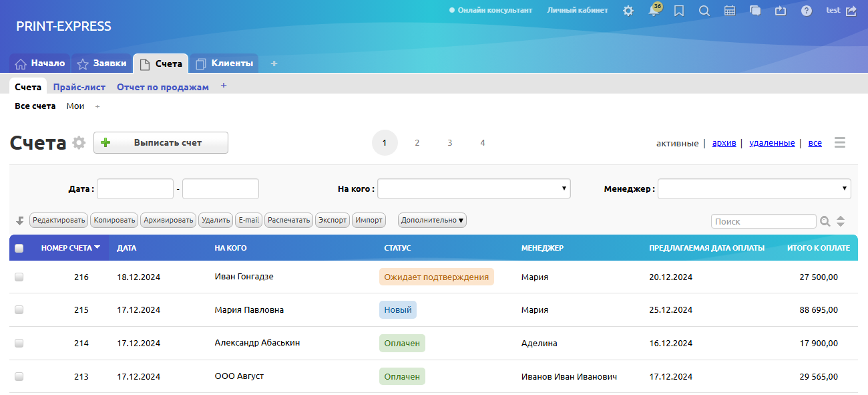This screenshot has height=395, width=868.
Task: Open the На кого dropdown filter
Action: tap(473, 189)
